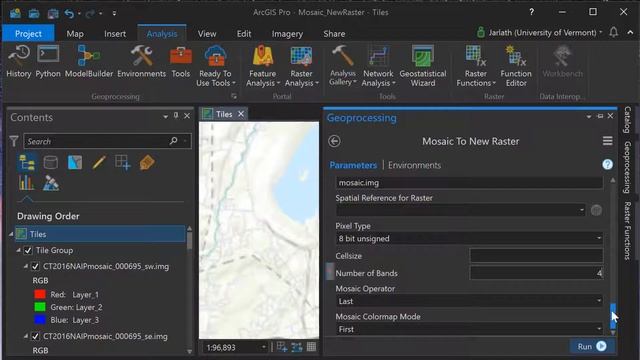List by Selection in Contents
This screenshot has height=360, width=640.
tap(75, 162)
